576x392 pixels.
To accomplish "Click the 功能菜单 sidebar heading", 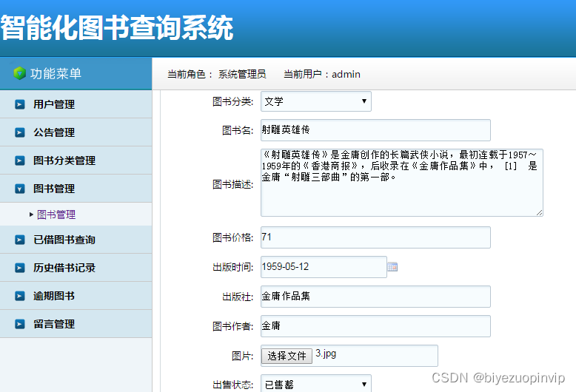I will [56, 73].
